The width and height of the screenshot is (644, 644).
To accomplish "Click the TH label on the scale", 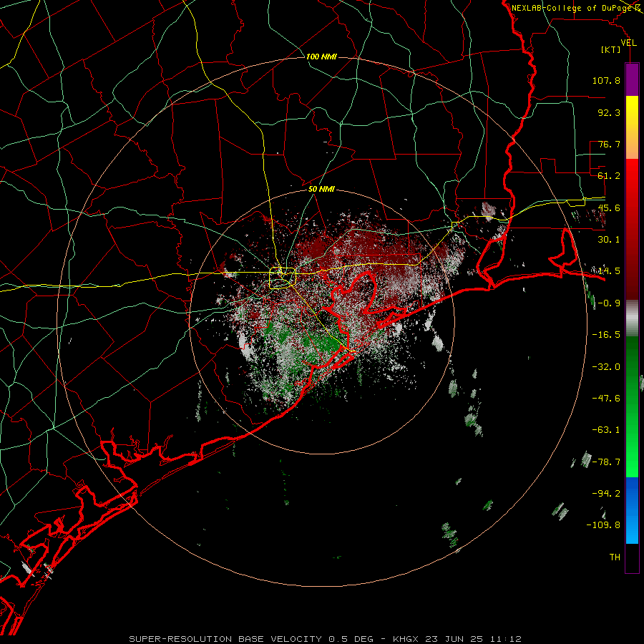I will (x=615, y=557).
